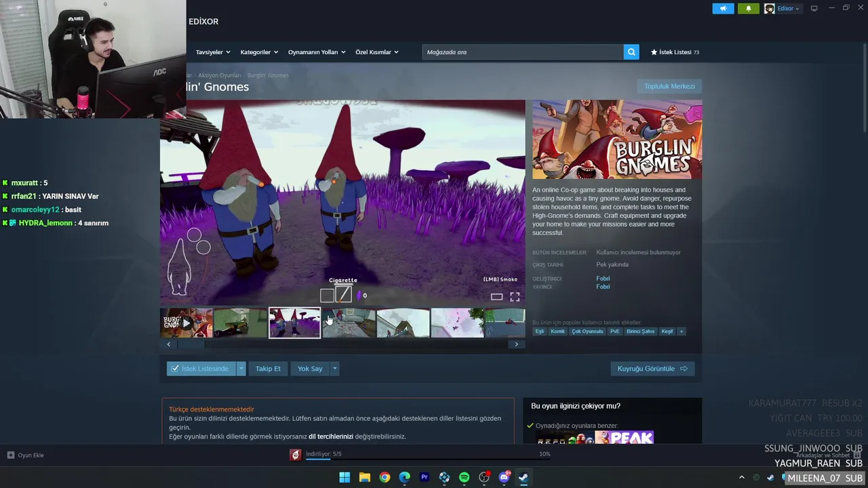The width and height of the screenshot is (868, 488).
Task: Open Arkadaşlar ve Sohbet friends panel
Action: (x=829, y=455)
